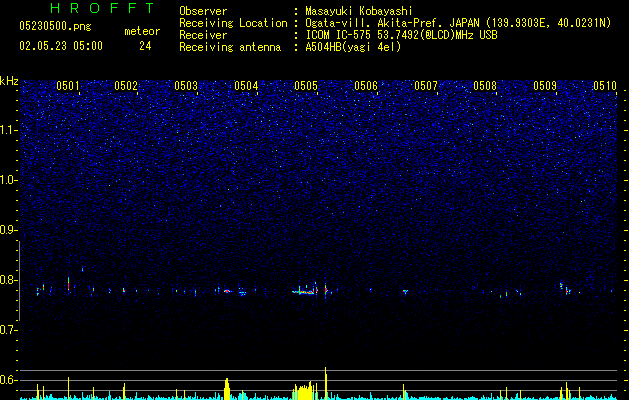Click the 0505 time marker
The height and width of the screenshot is (400, 629).
point(306,86)
